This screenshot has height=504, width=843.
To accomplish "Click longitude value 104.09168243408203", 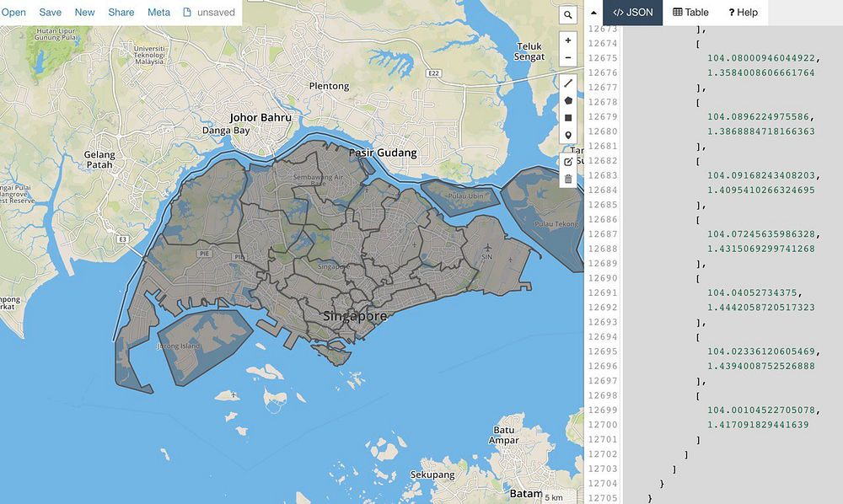I will [x=761, y=175].
